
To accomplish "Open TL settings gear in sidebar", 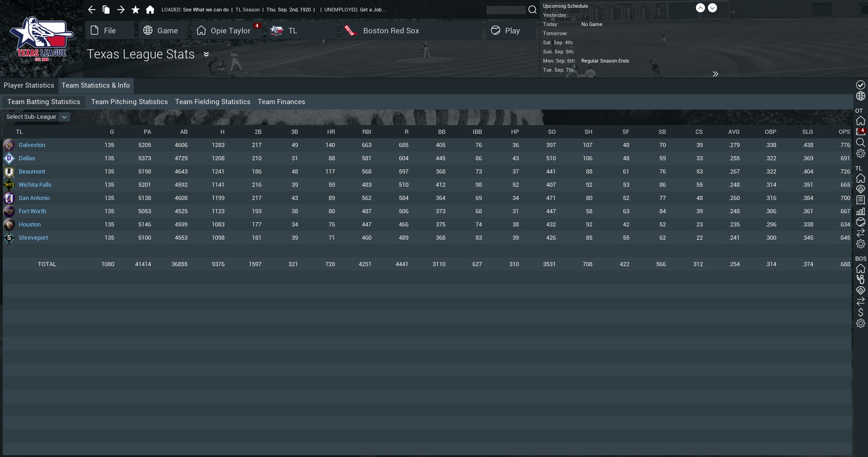I will pyautogui.click(x=860, y=244).
